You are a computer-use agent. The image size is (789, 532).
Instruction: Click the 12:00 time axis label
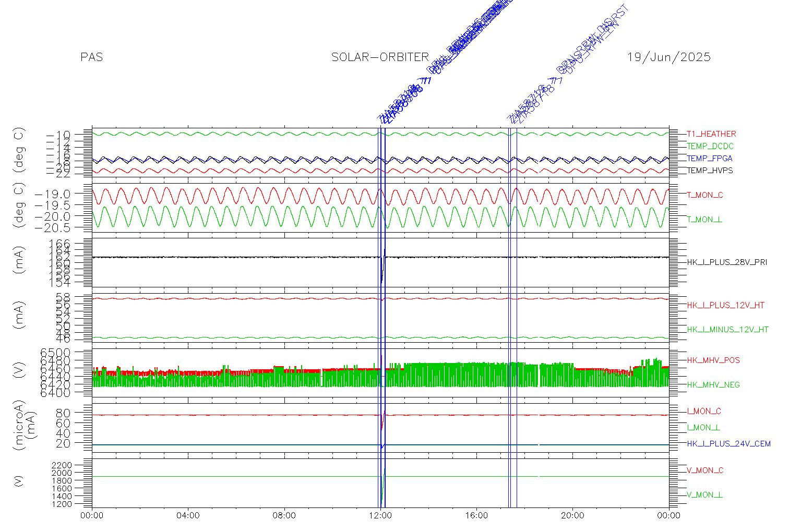click(380, 516)
